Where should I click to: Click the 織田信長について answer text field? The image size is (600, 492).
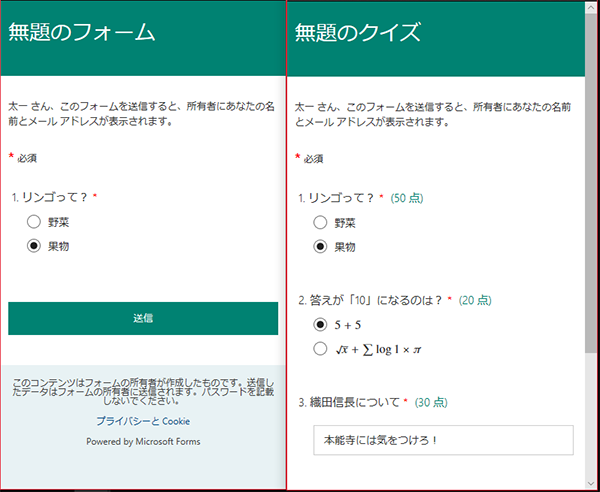point(443,440)
